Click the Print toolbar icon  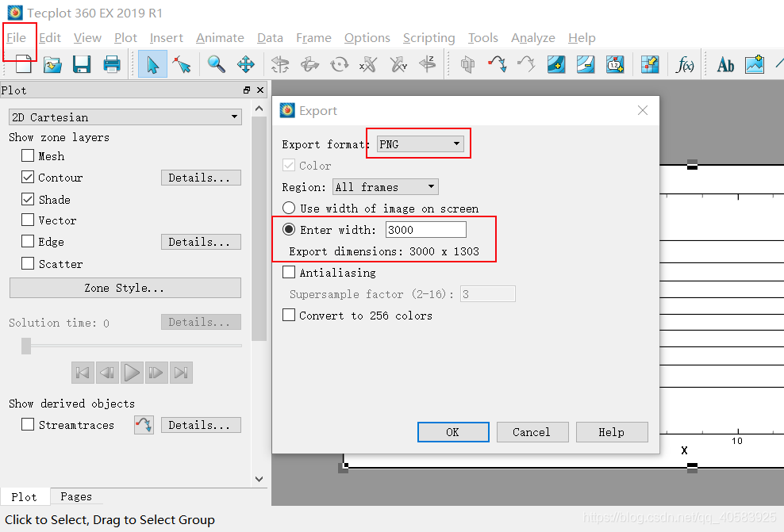tap(112, 64)
